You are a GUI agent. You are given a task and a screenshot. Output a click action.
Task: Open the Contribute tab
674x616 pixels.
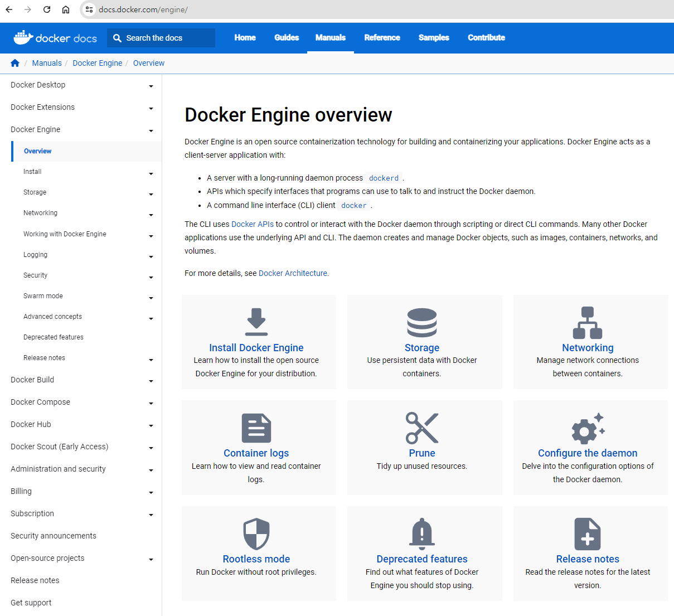coord(487,38)
